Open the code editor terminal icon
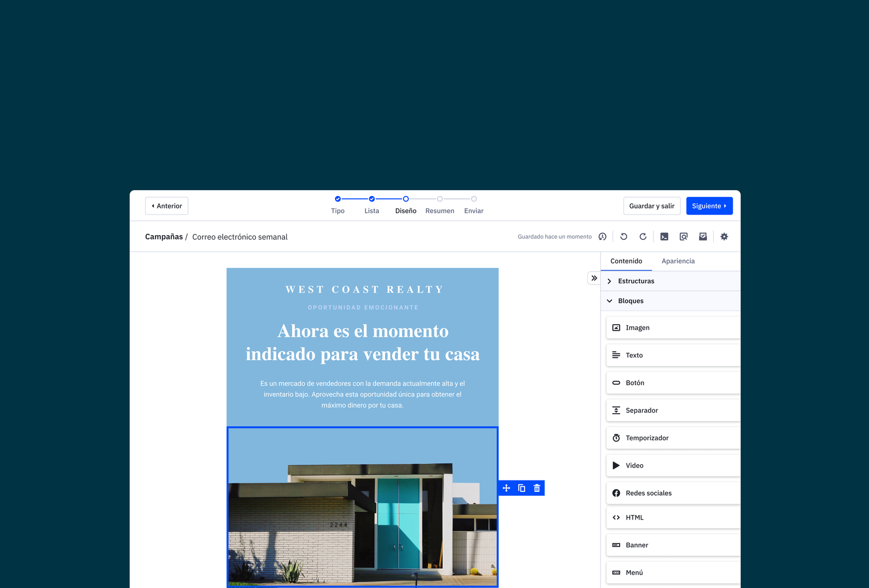 pos(664,237)
